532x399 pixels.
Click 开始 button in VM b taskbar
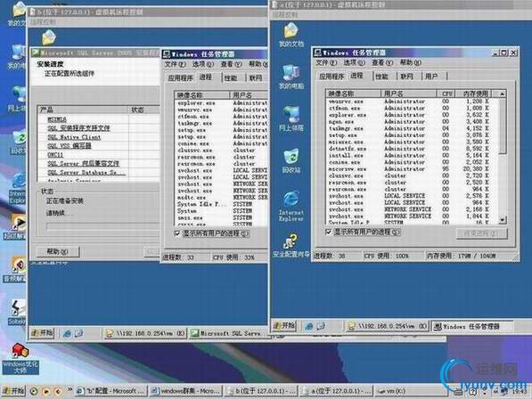pyautogui.click(x=43, y=333)
